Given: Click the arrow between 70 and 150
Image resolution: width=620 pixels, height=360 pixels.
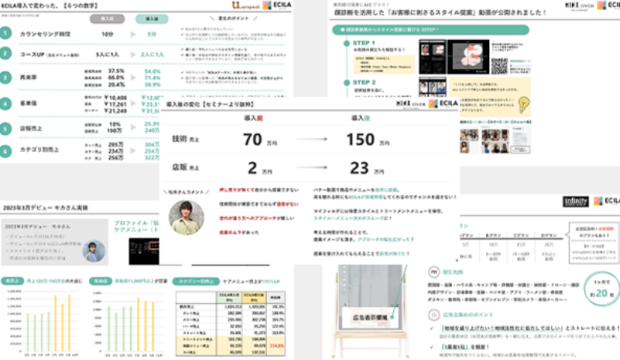Looking at the screenshot, I should click(x=312, y=139).
